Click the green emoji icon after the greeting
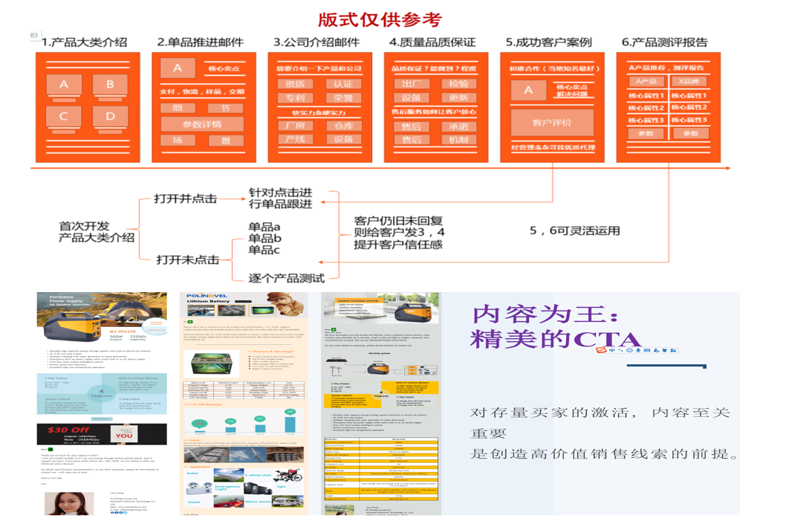 50,450
